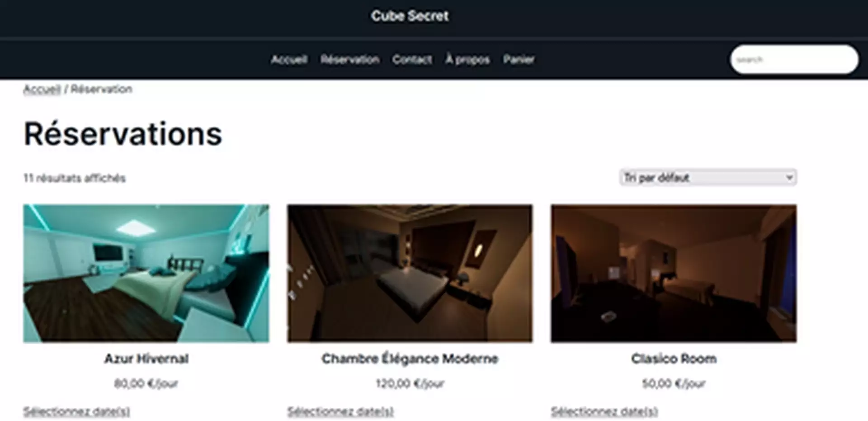The height and width of the screenshot is (421, 868).
Task: Click the Azur Hivernal title
Action: [146, 359]
